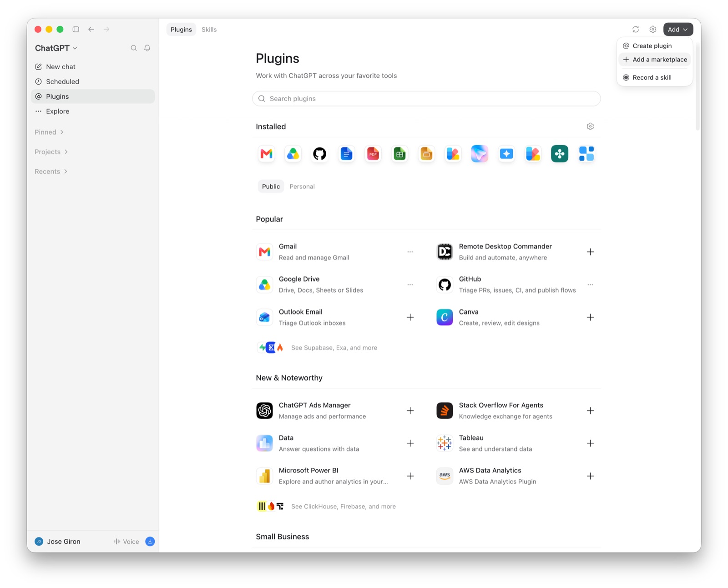The image size is (728, 588).
Task: Open Gmail row more options menu
Action: (410, 252)
